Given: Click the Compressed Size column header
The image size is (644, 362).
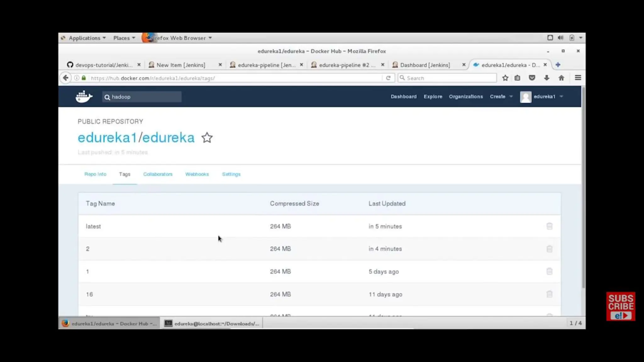Looking at the screenshot, I should tap(294, 204).
